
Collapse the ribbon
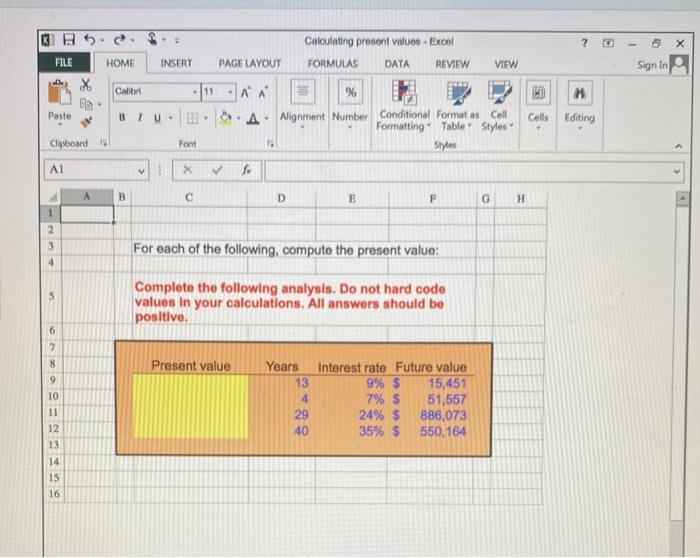click(x=679, y=146)
